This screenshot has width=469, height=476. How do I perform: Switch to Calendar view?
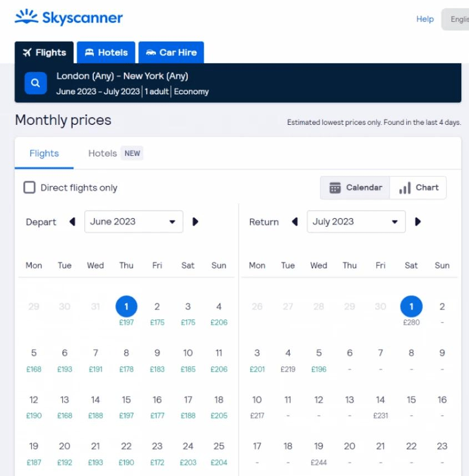point(356,188)
